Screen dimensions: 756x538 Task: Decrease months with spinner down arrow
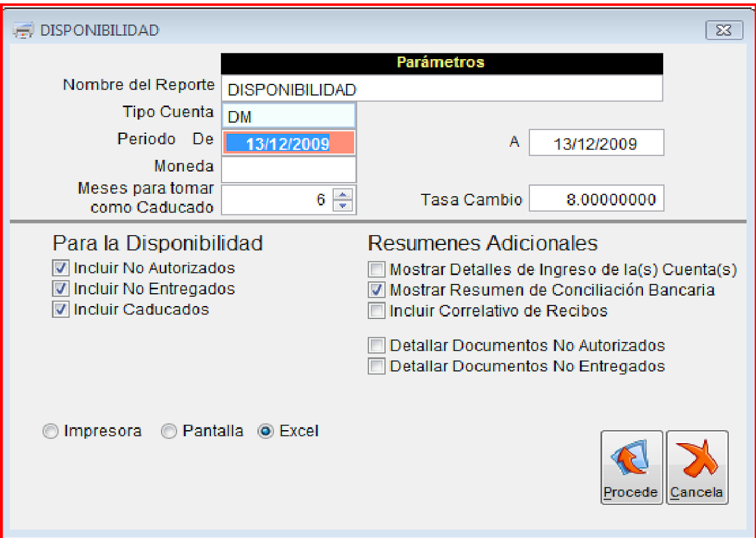(x=343, y=205)
